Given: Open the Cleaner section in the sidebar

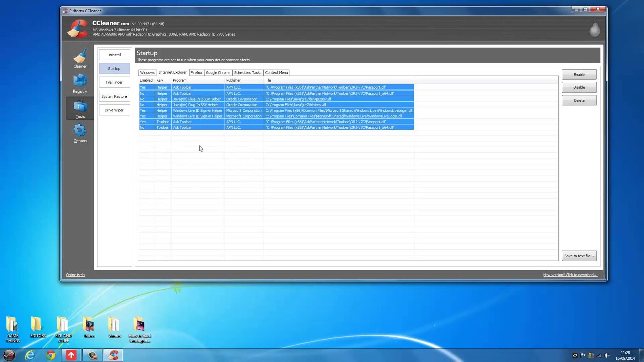Looking at the screenshot, I should tap(79, 59).
